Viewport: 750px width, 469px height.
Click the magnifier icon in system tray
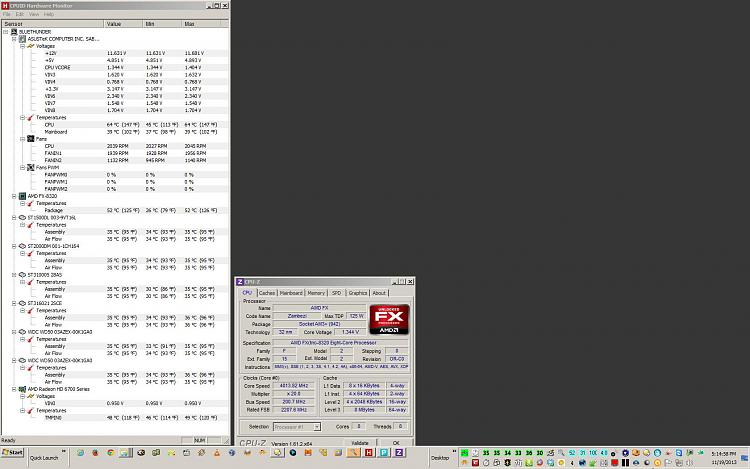point(561,453)
